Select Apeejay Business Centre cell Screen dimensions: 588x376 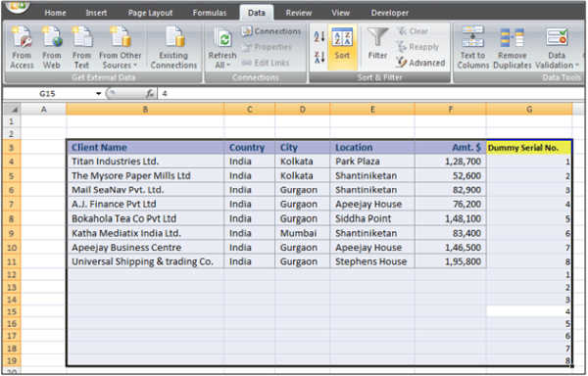pyautogui.click(x=145, y=247)
